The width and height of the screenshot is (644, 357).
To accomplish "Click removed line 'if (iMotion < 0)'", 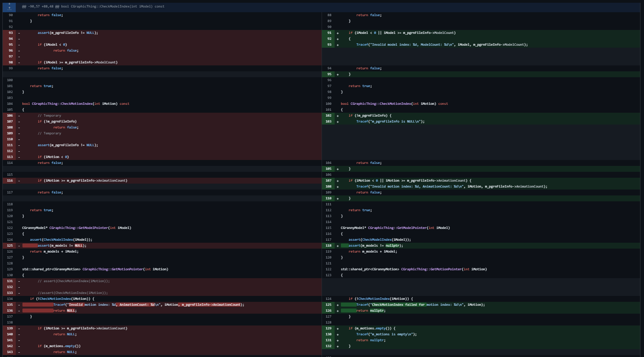I will click(x=53, y=157).
